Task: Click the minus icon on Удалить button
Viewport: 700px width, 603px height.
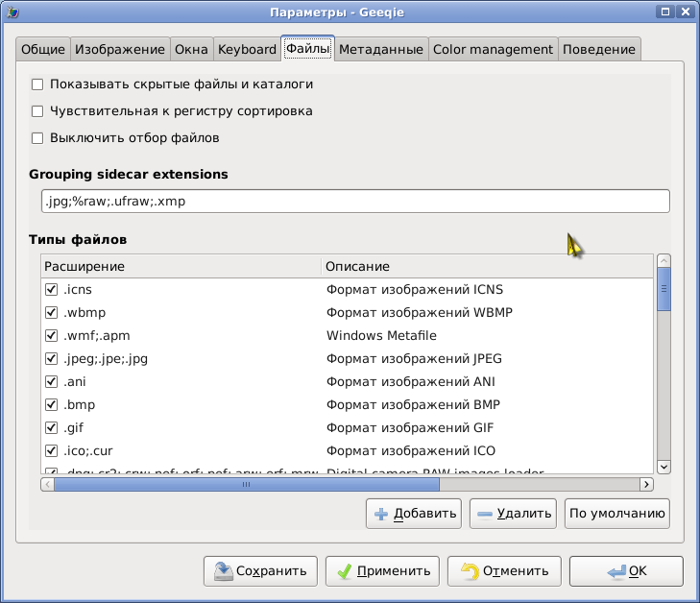Action: point(484,514)
